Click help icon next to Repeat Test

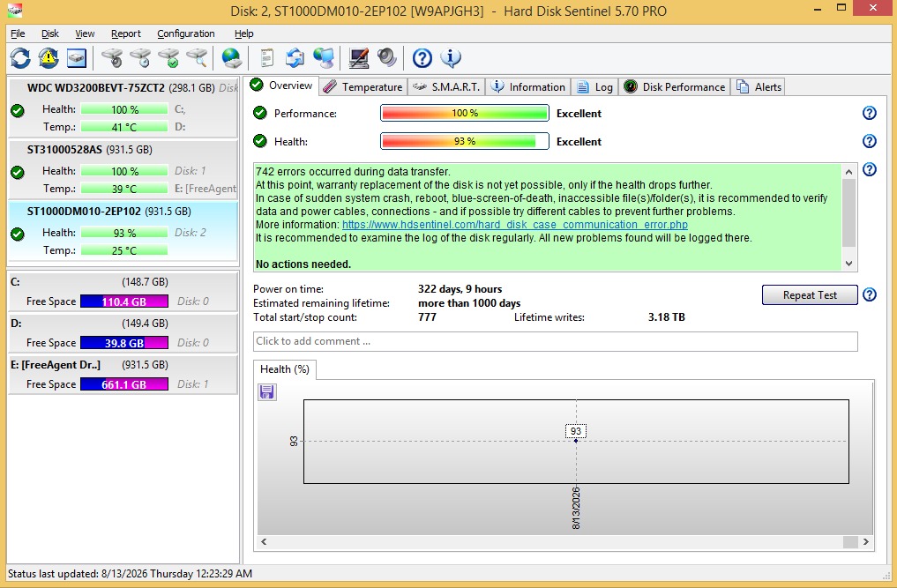tap(870, 294)
